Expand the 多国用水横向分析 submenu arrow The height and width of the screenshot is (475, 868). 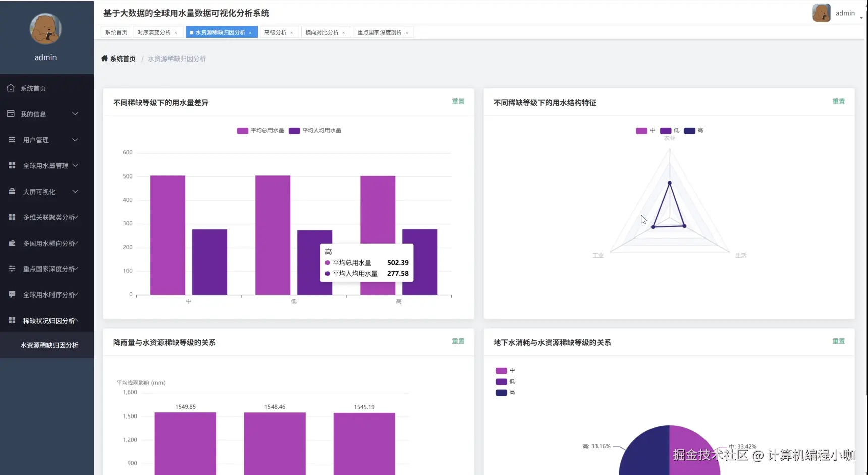[x=76, y=243]
